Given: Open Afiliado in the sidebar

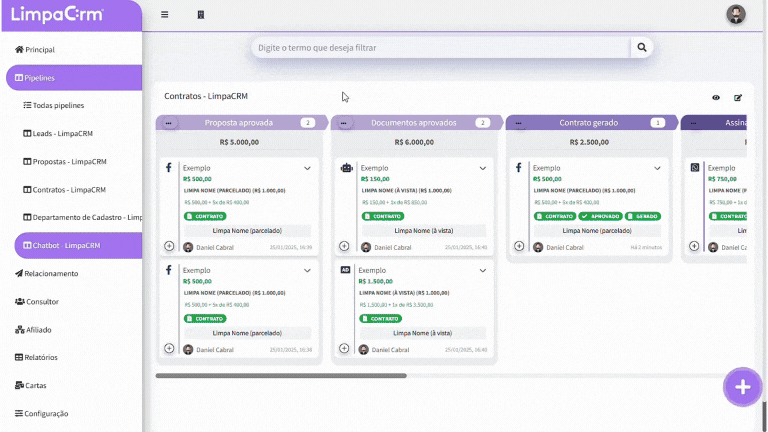Looking at the screenshot, I should pyautogui.click(x=33, y=330).
